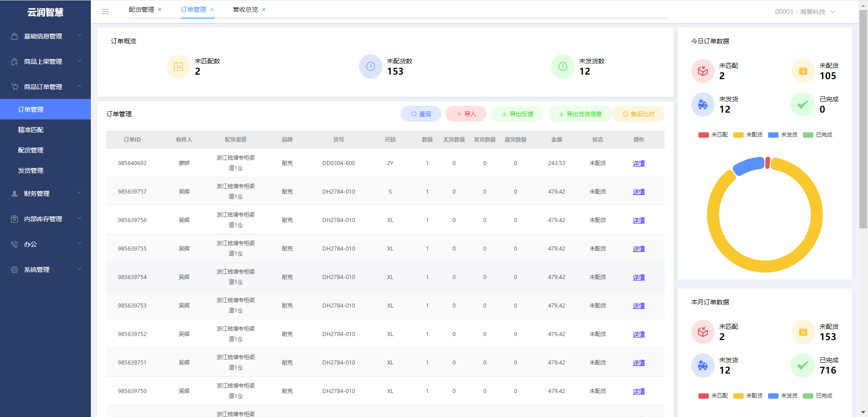Open 详情 for order 985639754
This screenshot has width=868, height=417.
tap(639, 277)
